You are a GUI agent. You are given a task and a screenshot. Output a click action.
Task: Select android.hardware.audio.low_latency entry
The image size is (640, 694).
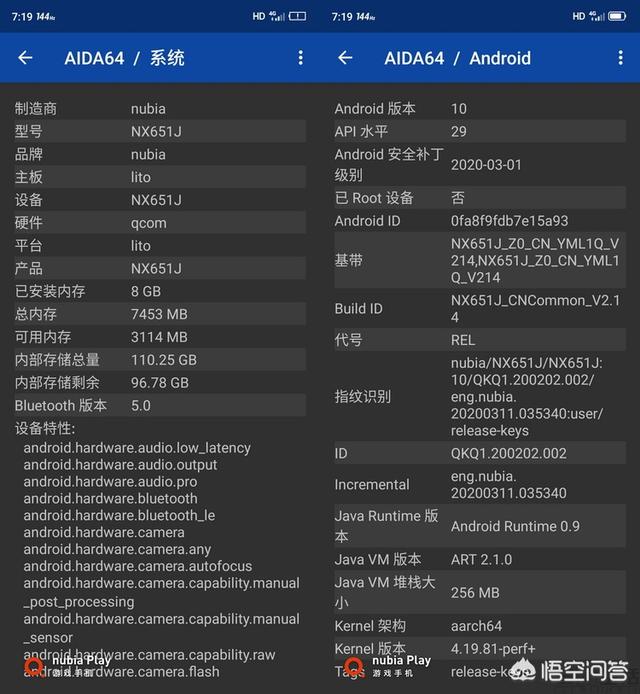(137, 448)
